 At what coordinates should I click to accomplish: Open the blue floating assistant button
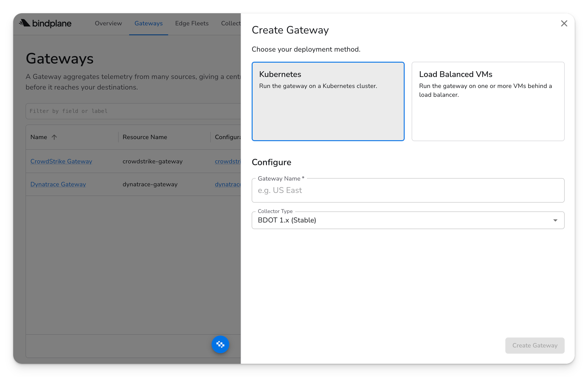pos(220,344)
